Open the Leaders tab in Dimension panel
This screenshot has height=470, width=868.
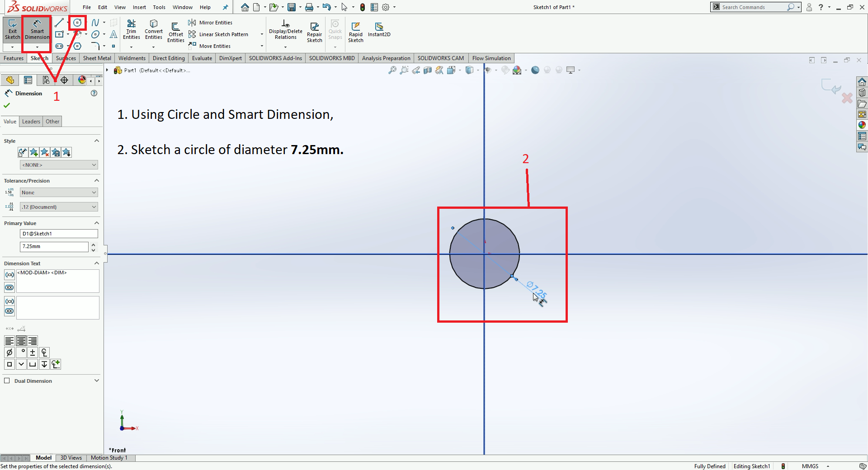(31, 121)
